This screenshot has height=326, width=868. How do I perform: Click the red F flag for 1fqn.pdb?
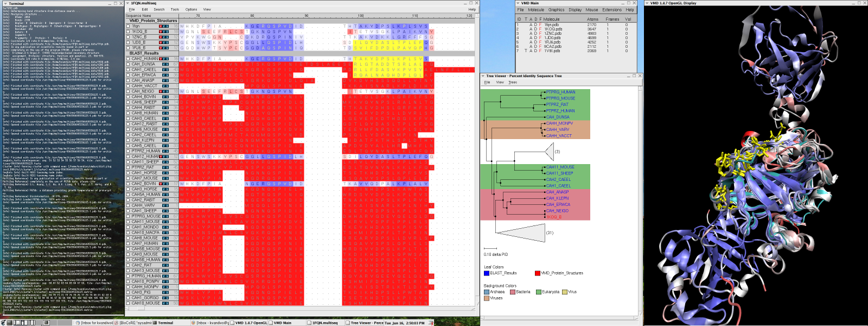(x=540, y=24)
